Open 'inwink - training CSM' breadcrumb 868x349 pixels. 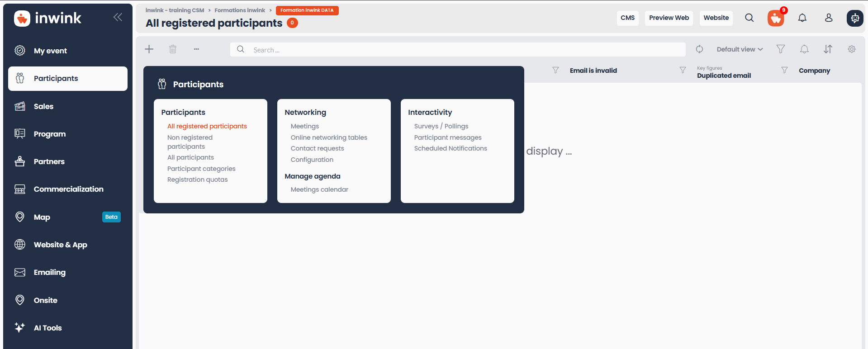[x=175, y=10]
